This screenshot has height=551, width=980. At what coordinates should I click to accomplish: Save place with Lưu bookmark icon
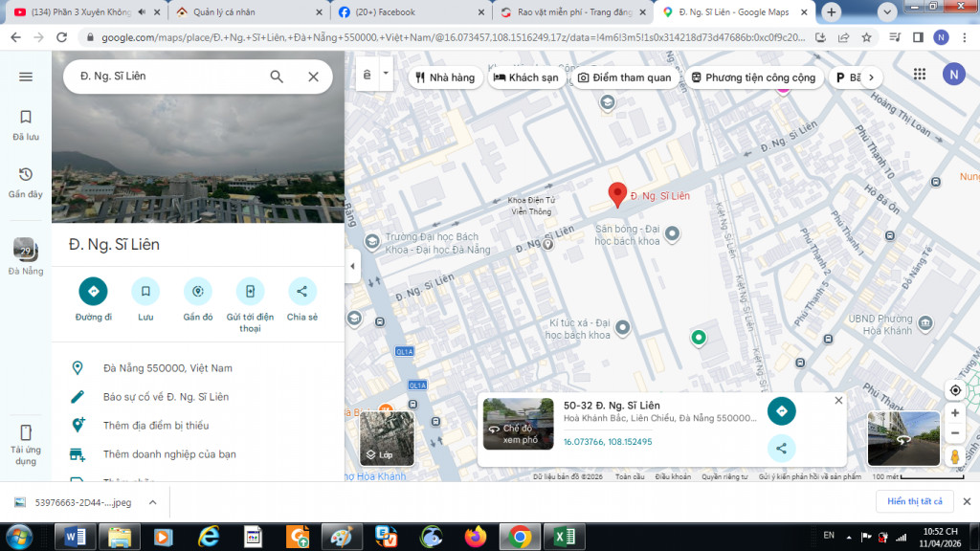145,291
